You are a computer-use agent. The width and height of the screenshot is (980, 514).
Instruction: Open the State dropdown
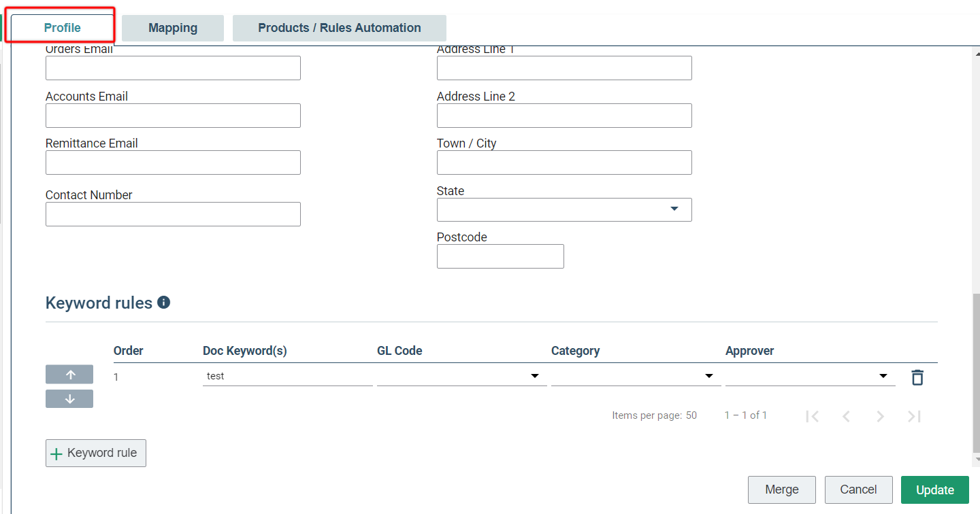(564, 209)
